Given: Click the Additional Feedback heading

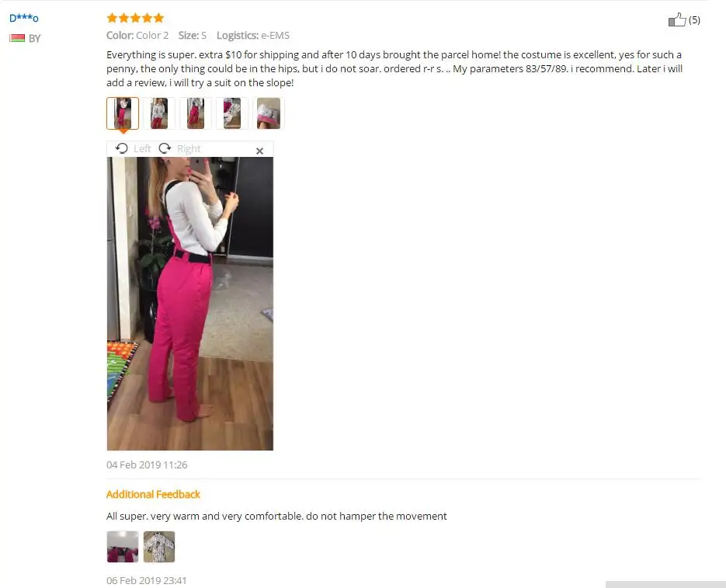Looking at the screenshot, I should 153,495.
